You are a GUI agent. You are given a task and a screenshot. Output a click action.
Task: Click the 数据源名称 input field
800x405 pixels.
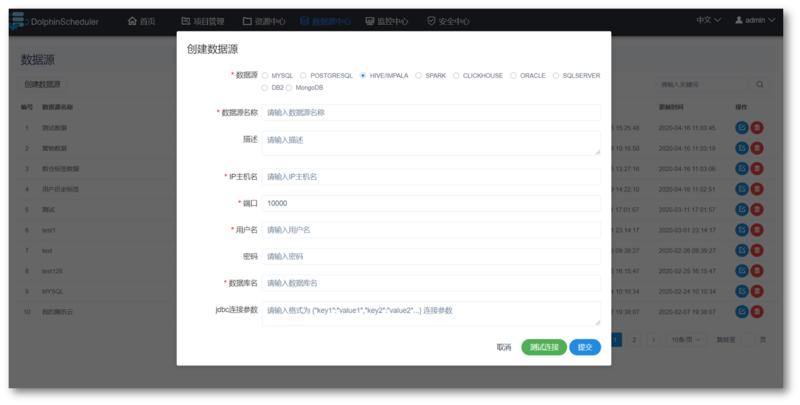pos(431,113)
